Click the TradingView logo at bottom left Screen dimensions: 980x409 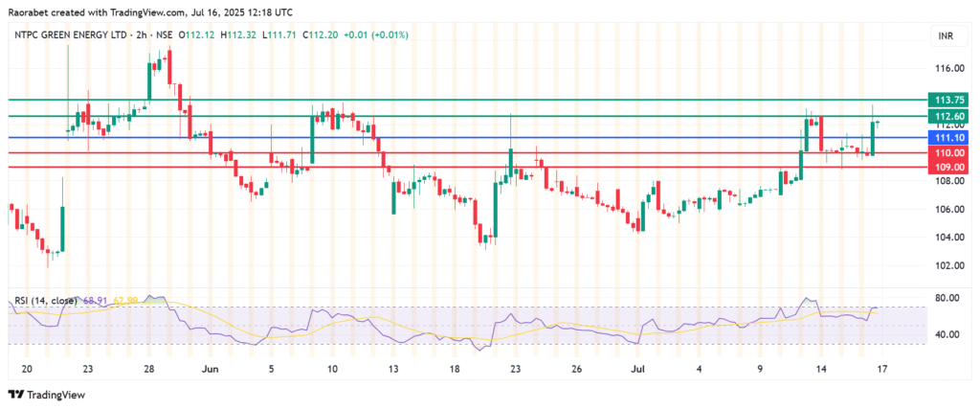click(x=46, y=396)
